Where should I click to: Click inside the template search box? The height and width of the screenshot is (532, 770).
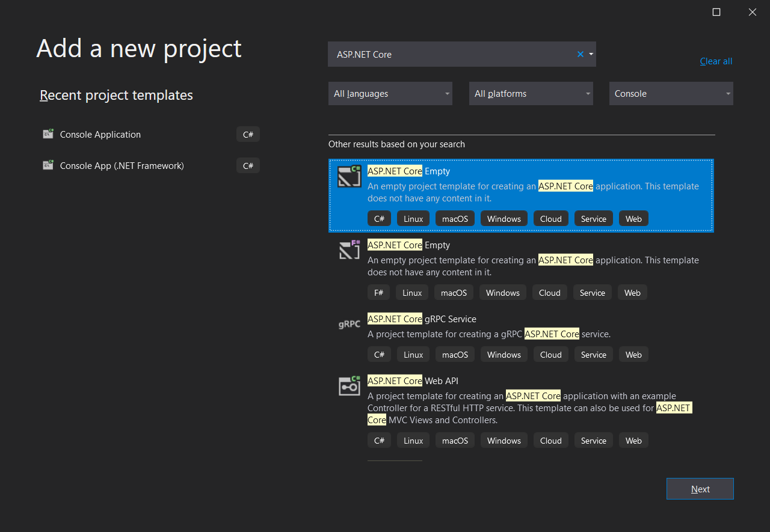pyautogui.click(x=451, y=54)
